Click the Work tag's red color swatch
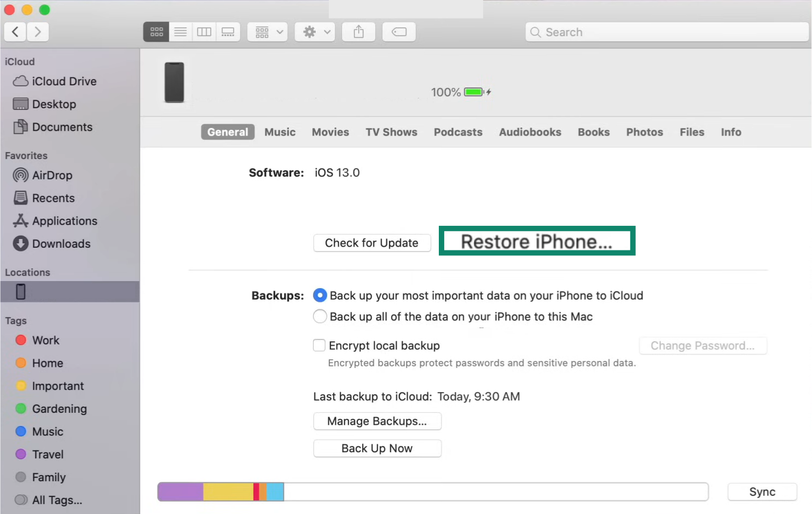812x514 pixels. [x=21, y=340]
